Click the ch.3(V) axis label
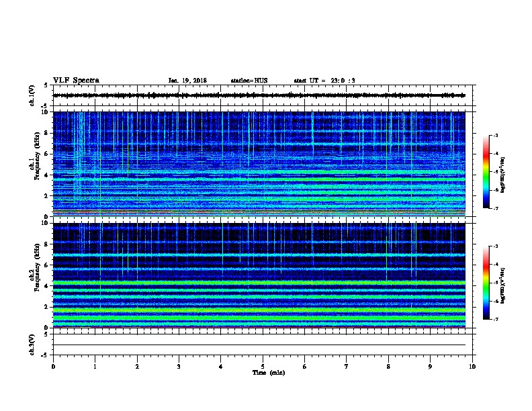The image size is (532, 411). tap(32, 345)
